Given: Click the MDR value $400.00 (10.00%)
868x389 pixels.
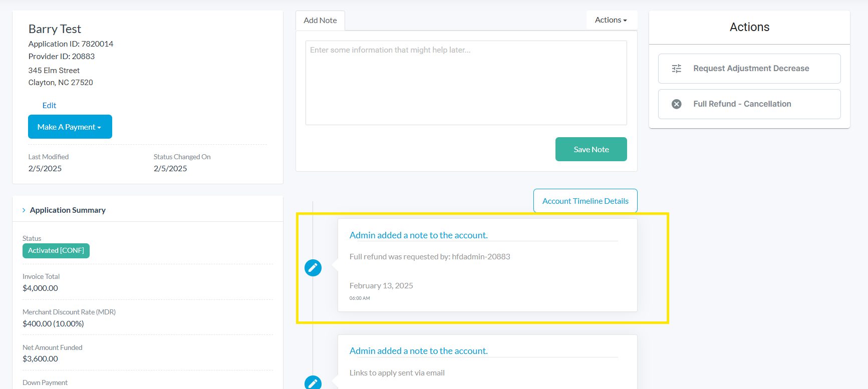Looking at the screenshot, I should 53,324.
